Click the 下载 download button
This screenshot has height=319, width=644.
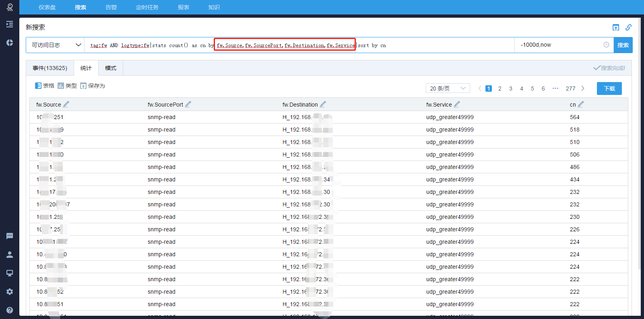(x=609, y=88)
